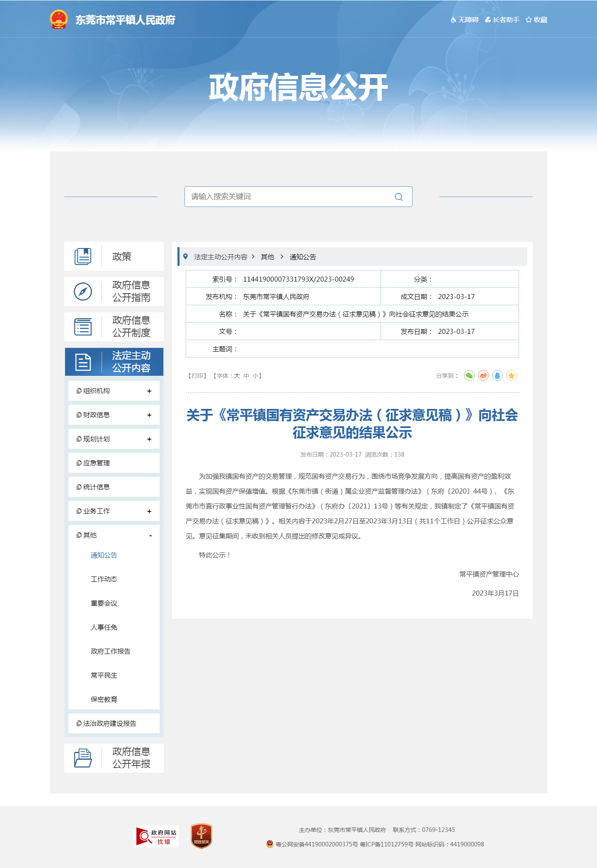Expand the 组织机构 section
Screen dimensions: 597x868
[x=149, y=391]
